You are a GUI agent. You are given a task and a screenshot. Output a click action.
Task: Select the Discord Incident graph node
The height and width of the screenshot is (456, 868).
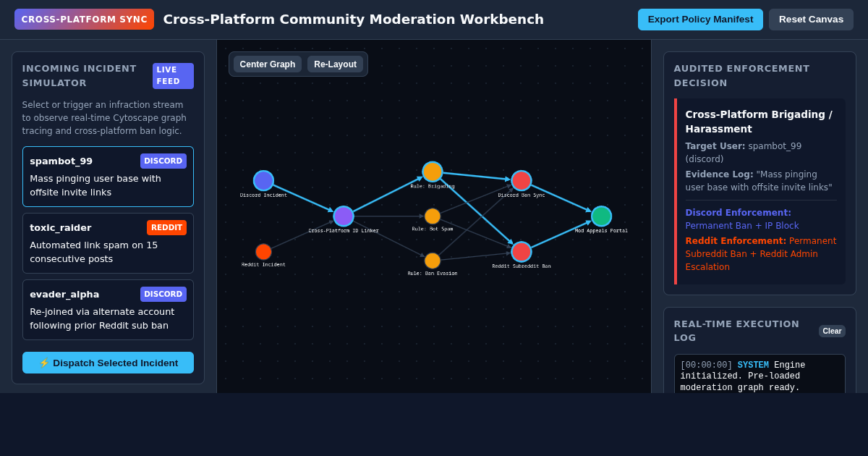click(263, 181)
